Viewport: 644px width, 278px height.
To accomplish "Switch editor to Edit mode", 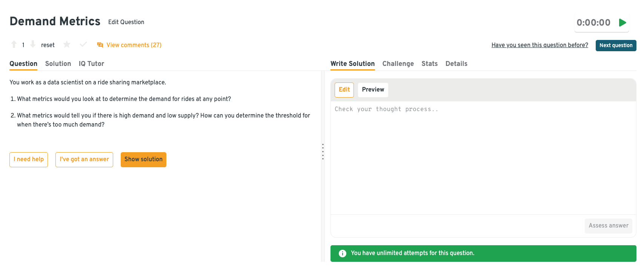I will (344, 90).
